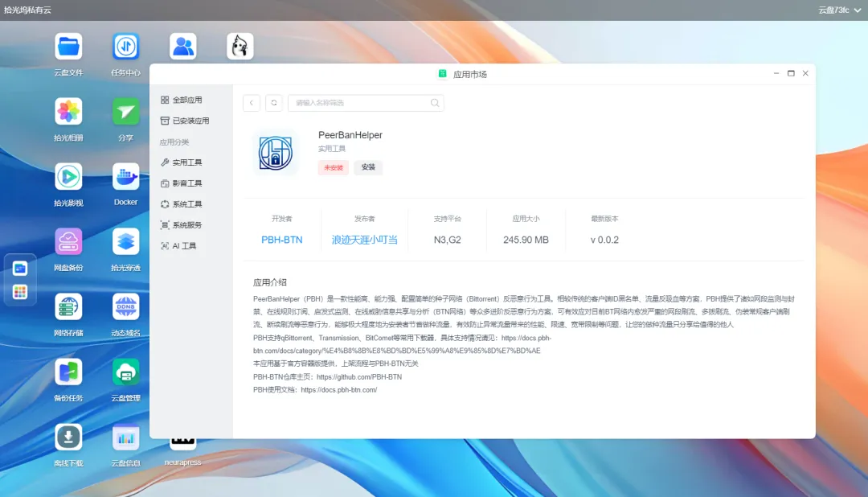Viewport: 868px width, 497px height.
Task: Go back with the left arrow button
Action: (252, 102)
